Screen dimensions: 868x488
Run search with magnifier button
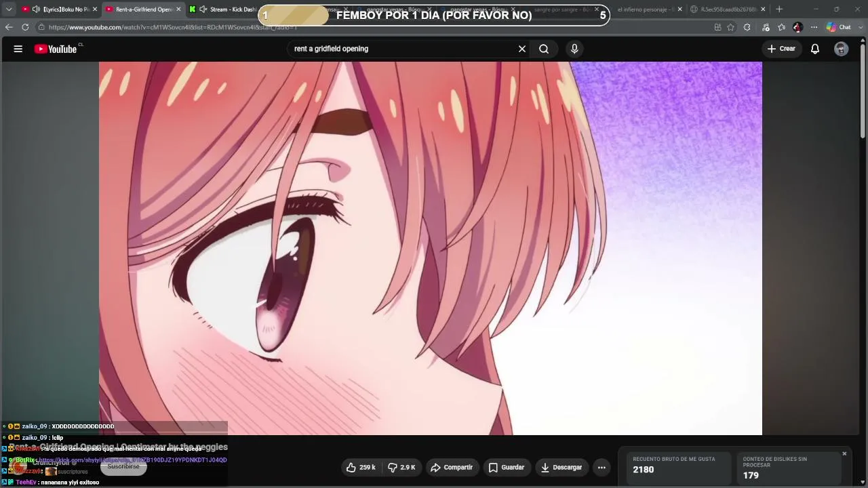click(x=544, y=49)
